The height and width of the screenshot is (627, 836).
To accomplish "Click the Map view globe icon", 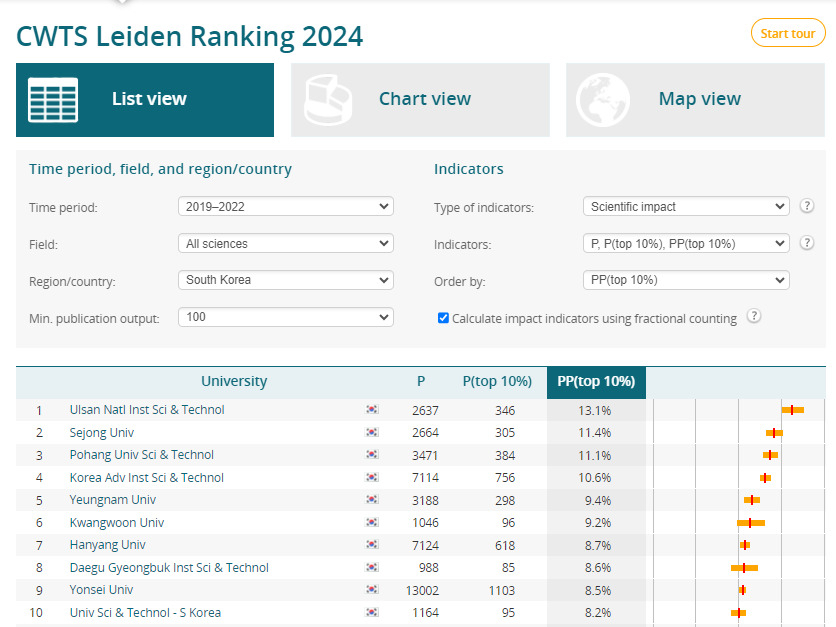I will pos(602,100).
